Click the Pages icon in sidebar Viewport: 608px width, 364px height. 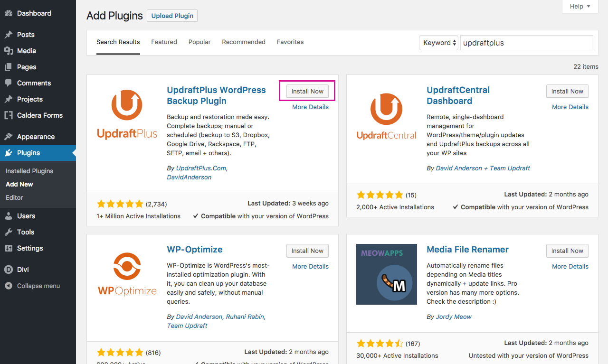(x=9, y=67)
